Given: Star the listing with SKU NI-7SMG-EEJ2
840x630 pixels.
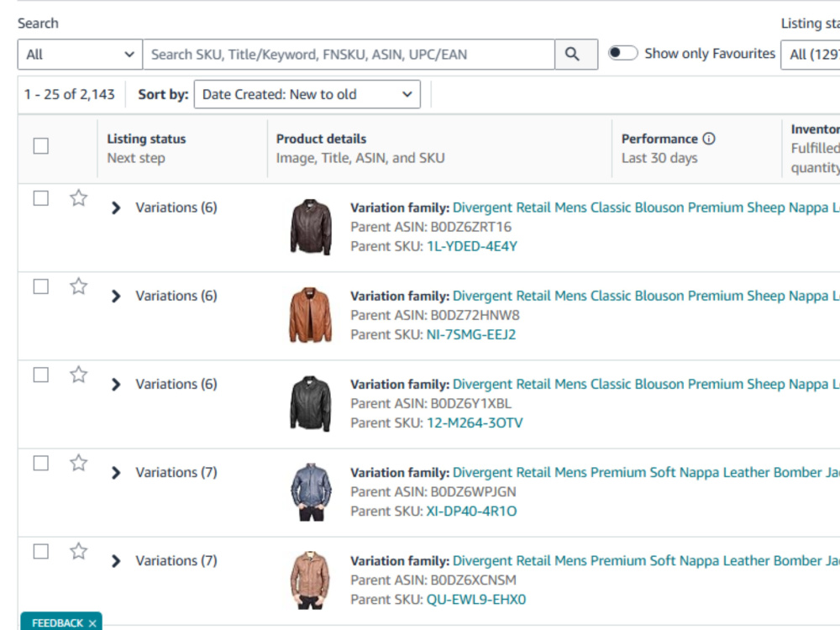Looking at the screenshot, I should point(79,286).
